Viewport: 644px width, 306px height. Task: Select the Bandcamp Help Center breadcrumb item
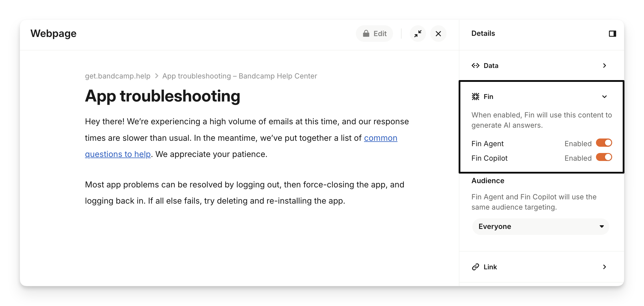click(x=239, y=76)
